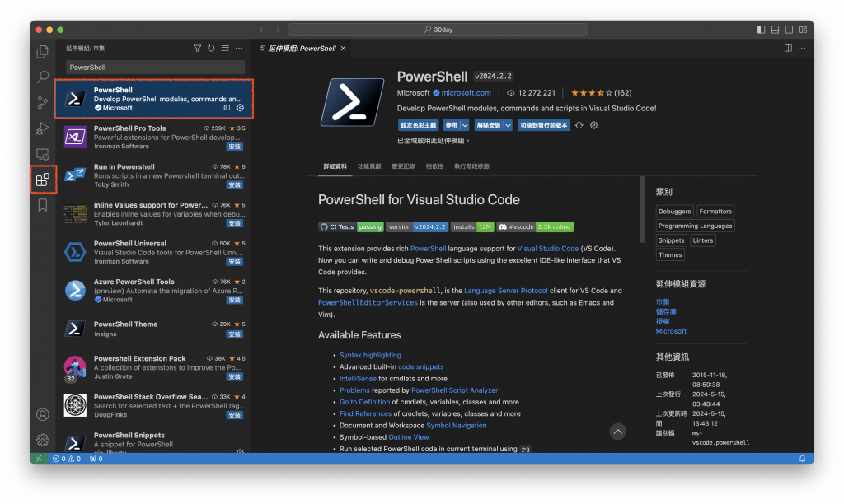Click the gear icon beside pre-release button
The image size is (844, 504).
click(593, 125)
